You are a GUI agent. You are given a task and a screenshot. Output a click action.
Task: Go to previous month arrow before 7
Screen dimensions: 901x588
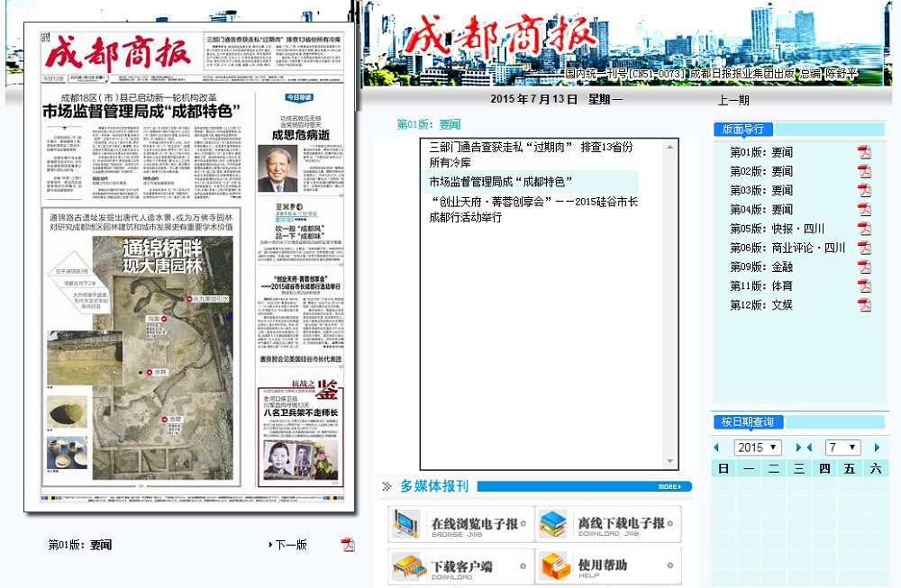(x=810, y=448)
